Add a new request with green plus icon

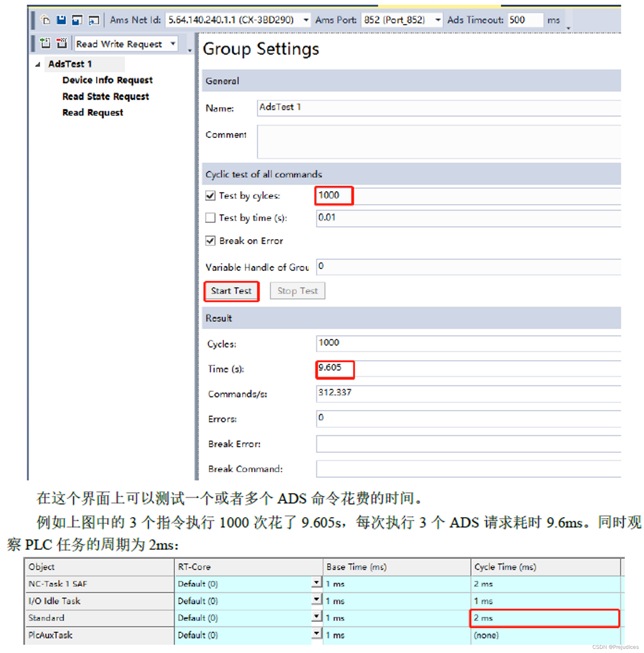45,44
